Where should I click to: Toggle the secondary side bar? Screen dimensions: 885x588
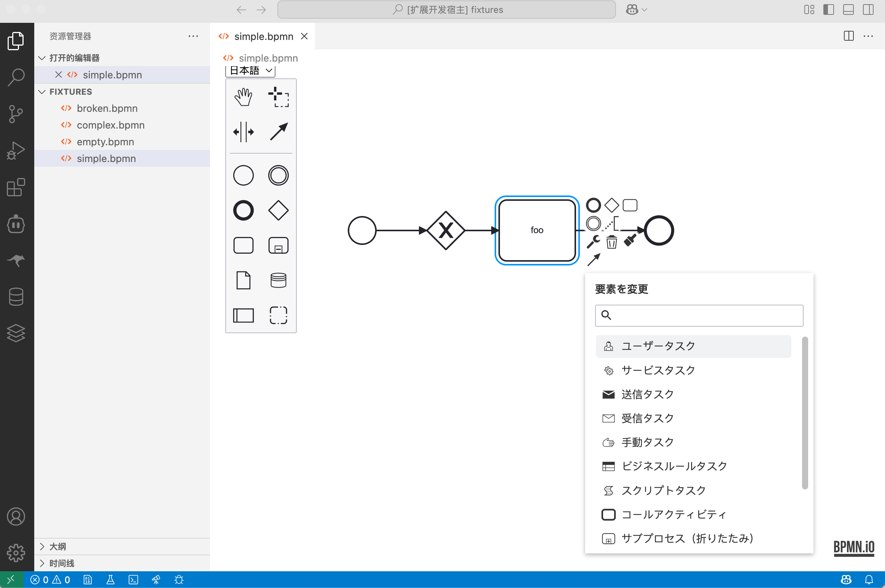coord(868,10)
